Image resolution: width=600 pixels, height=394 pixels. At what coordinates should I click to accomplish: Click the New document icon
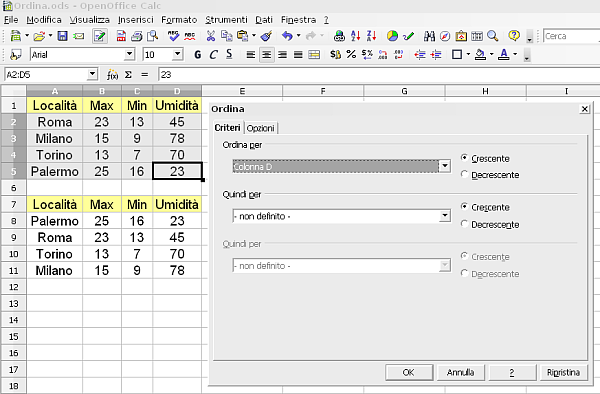tap(15, 36)
